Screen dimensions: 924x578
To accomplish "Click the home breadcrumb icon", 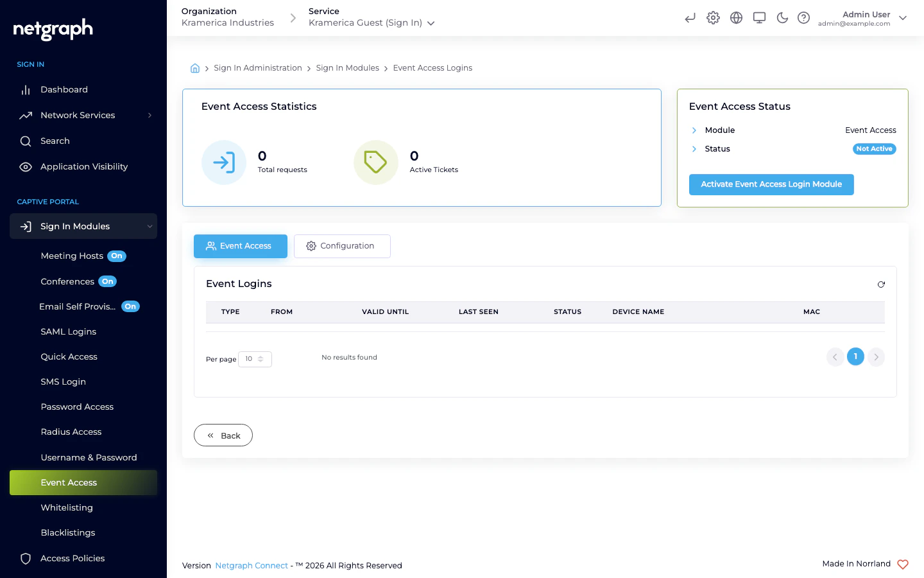I will pyautogui.click(x=195, y=67).
